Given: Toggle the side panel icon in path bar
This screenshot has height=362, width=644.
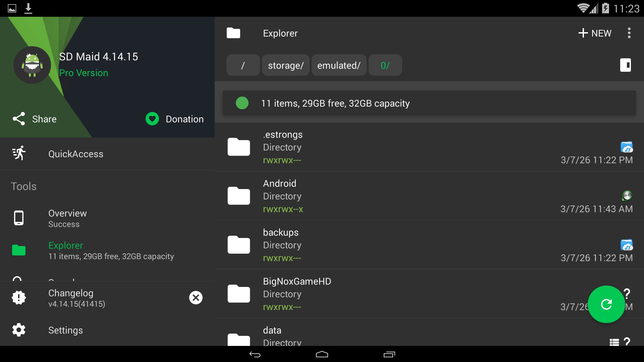Looking at the screenshot, I should tap(625, 65).
